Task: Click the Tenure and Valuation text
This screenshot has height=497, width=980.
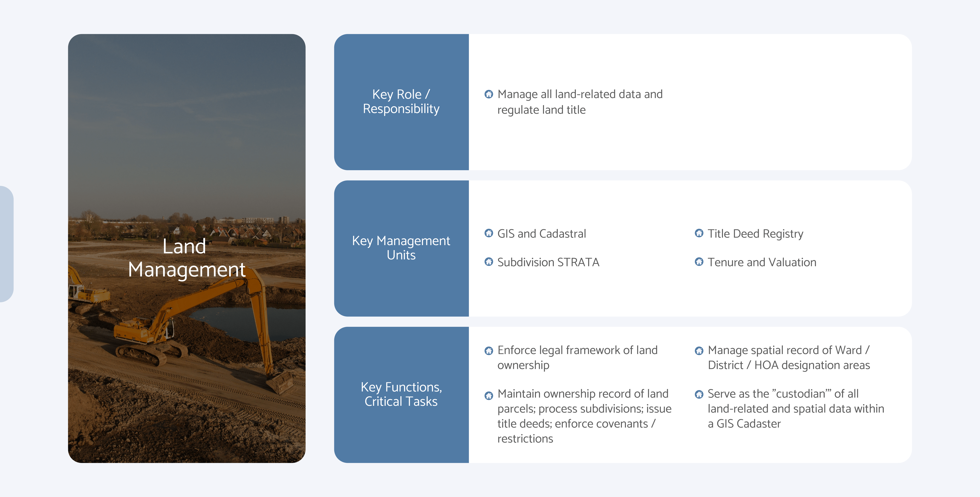Action: 762,262
